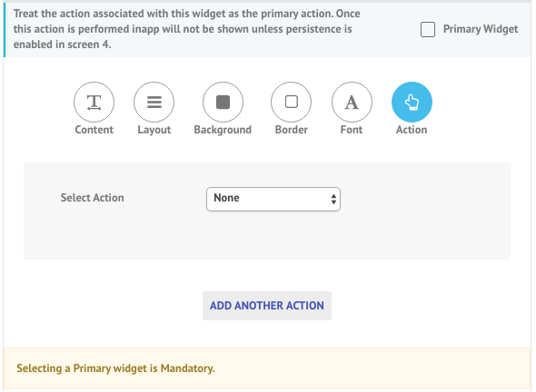
Task: Click the Primary widget is Mandatory warning
Action: tap(115, 368)
